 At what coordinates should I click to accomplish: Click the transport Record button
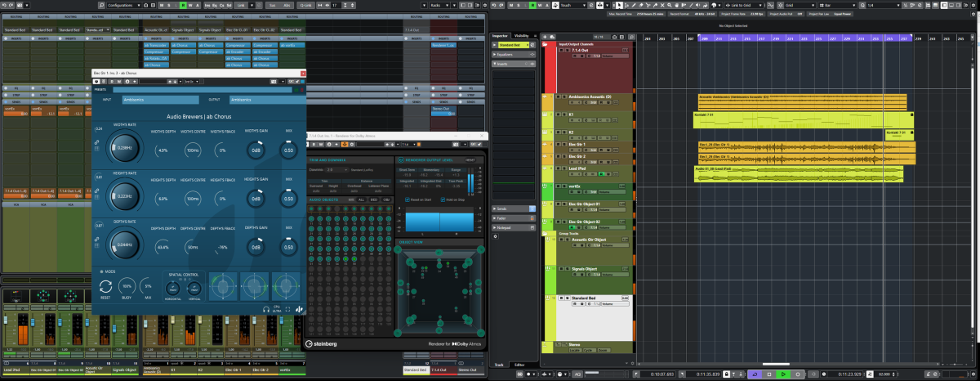798,374
